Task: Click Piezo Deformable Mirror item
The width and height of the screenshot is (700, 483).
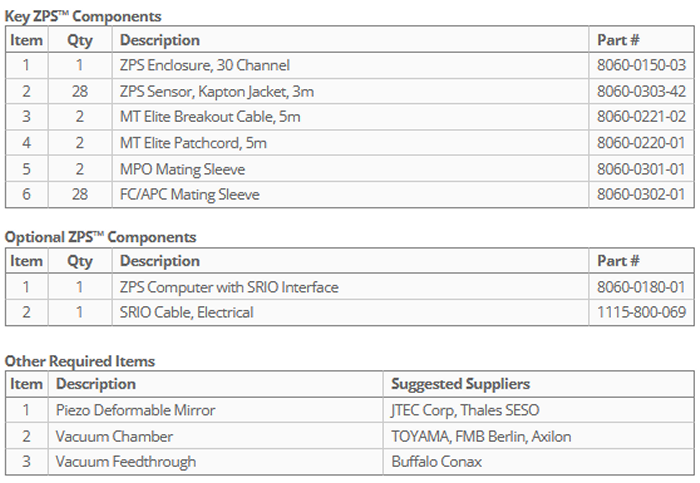Action: point(135,410)
